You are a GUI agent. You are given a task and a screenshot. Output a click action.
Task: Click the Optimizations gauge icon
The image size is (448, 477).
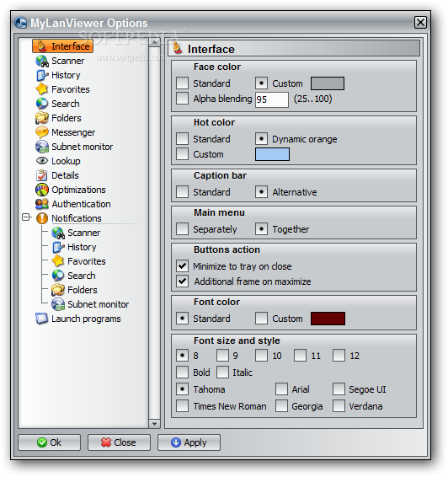(42, 190)
